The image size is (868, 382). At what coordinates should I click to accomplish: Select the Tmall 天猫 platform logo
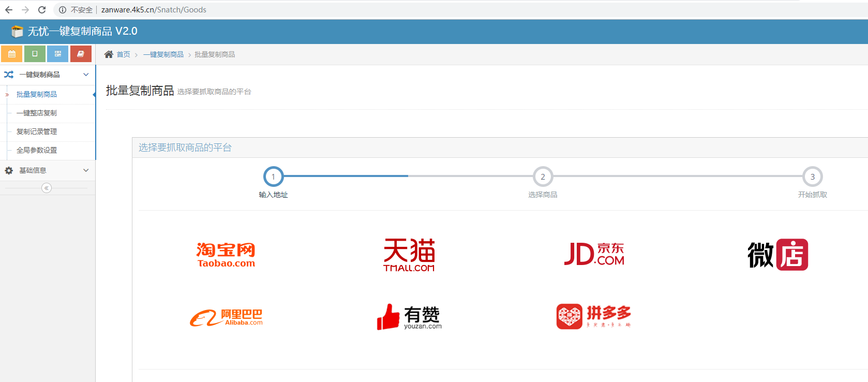click(409, 255)
